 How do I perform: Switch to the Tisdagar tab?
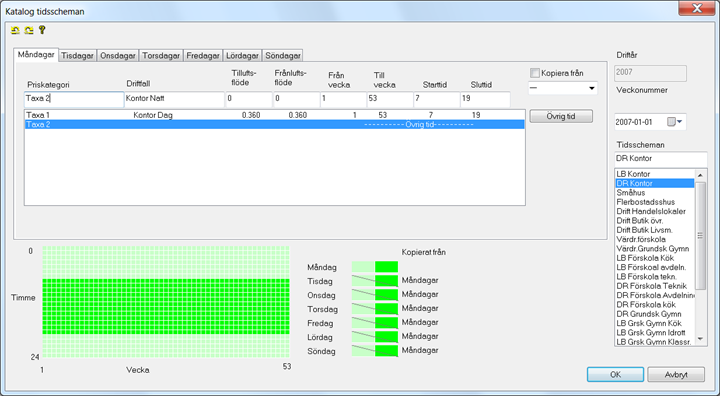click(78, 56)
